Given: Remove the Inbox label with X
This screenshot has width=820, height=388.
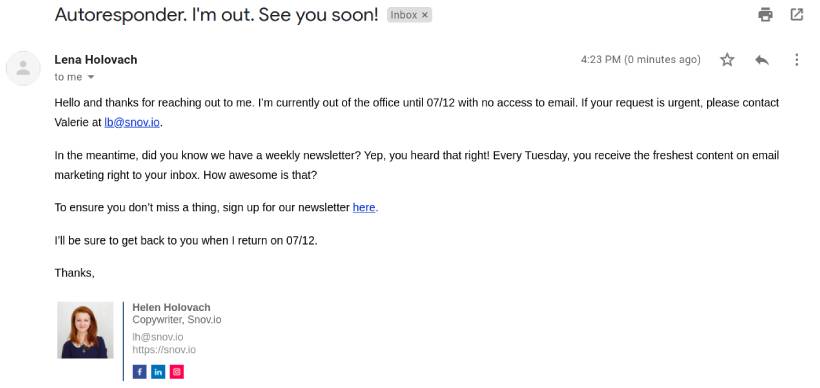Looking at the screenshot, I should pos(425,15).
